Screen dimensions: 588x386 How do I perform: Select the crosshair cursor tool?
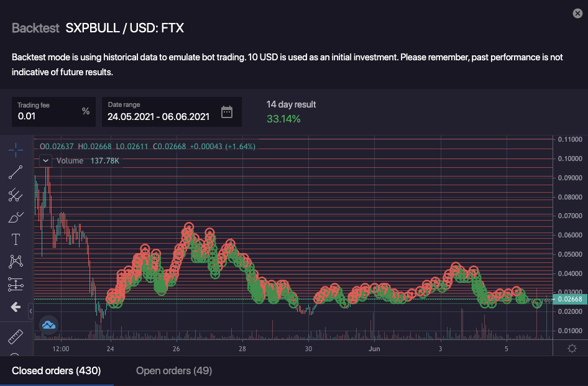[16, 150]
